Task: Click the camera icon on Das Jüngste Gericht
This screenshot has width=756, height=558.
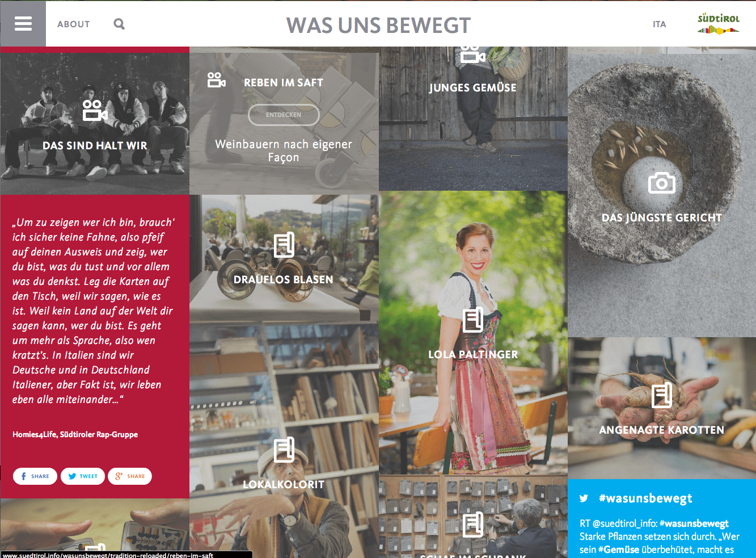Action: coord(661,183)
